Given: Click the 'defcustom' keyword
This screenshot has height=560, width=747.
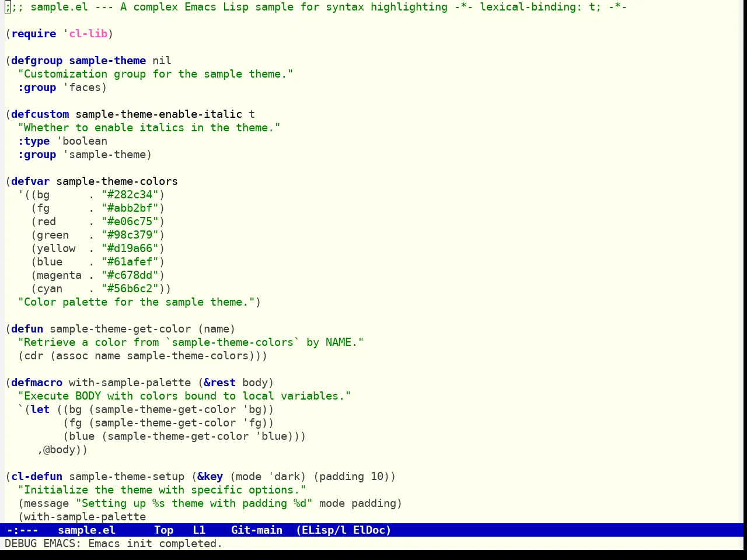Looking at the screenshot, I should [40, 114].
